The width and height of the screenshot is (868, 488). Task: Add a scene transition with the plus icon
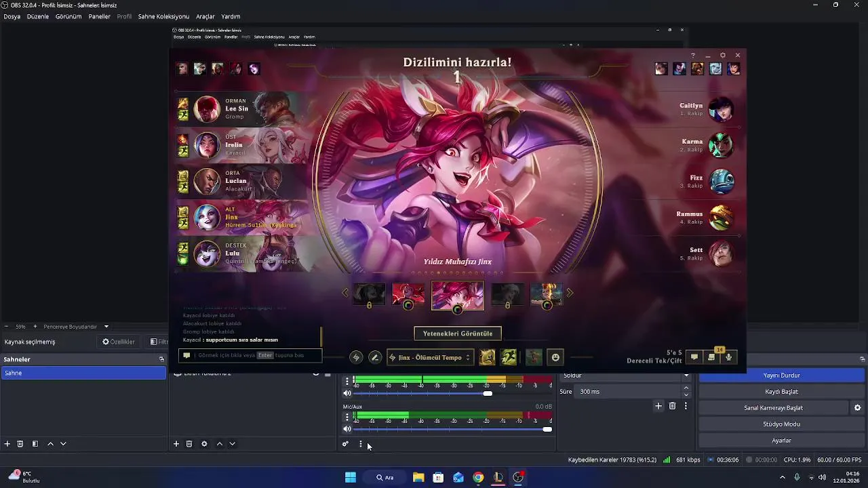pos(658,406)
